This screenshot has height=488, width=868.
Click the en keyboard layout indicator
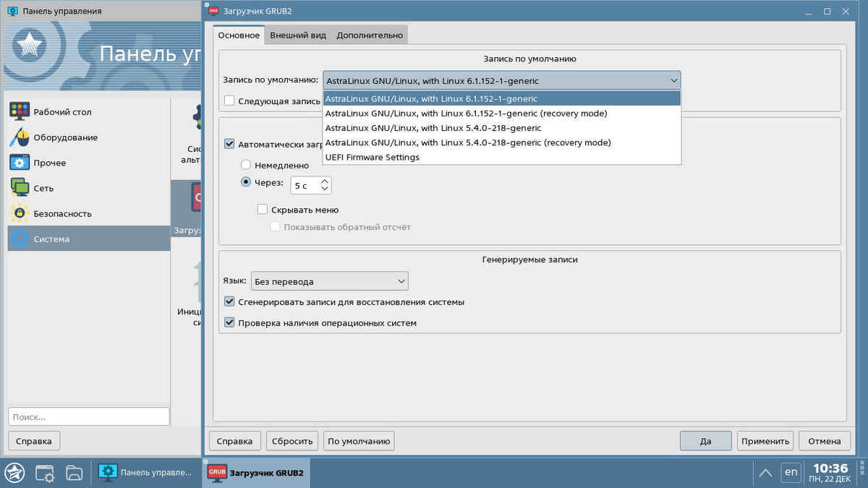(x=791, y=473)
